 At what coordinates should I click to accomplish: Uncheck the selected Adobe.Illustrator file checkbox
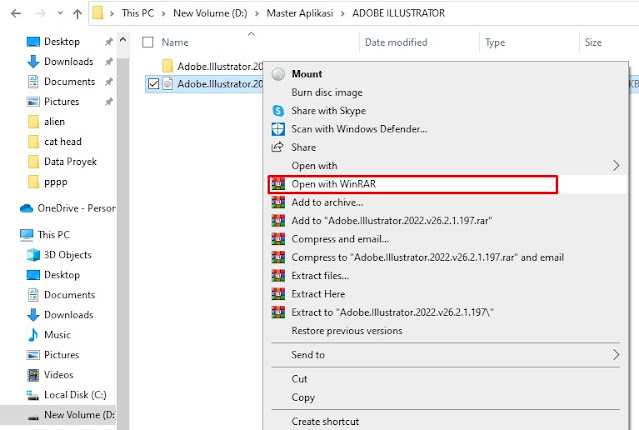153,84
